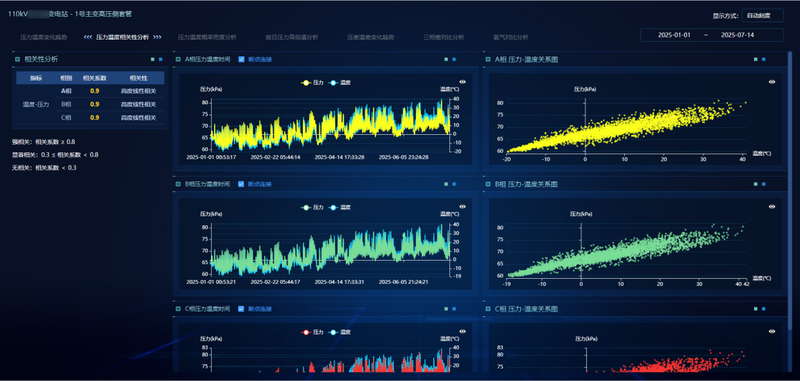Viewport: 800px width, 381px height.
Task: Click the 断点连接 label in C相 panel
Action: [x=260, y=309]
